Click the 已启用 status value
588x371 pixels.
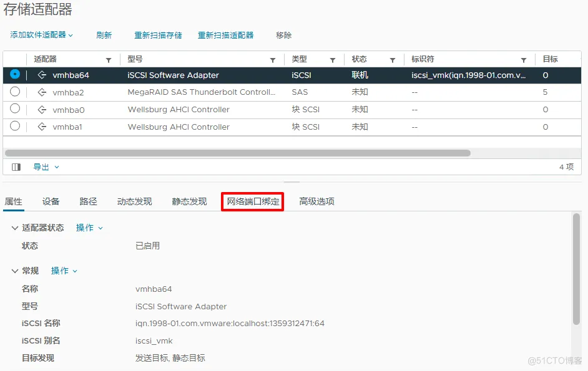(147, 246)
